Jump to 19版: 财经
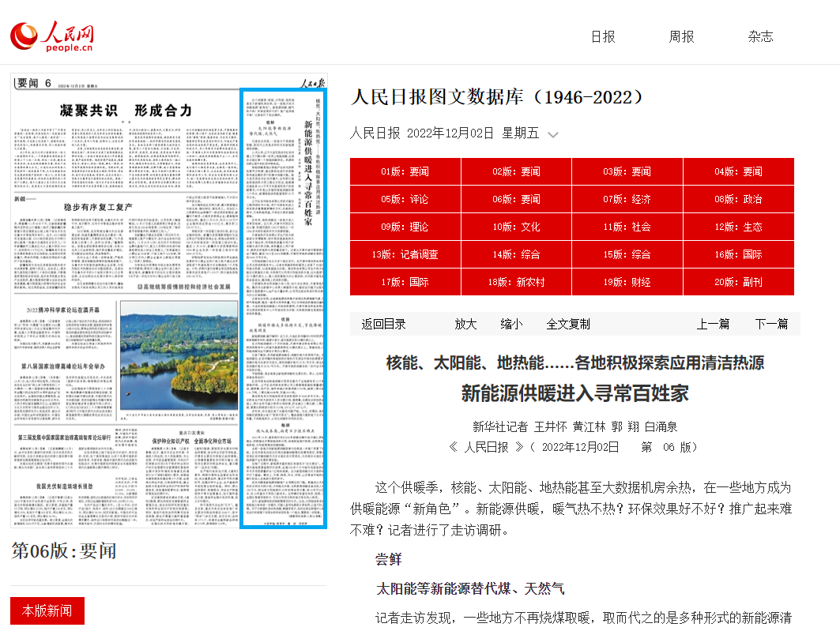 pyautogui.click(x=627, y=282)
